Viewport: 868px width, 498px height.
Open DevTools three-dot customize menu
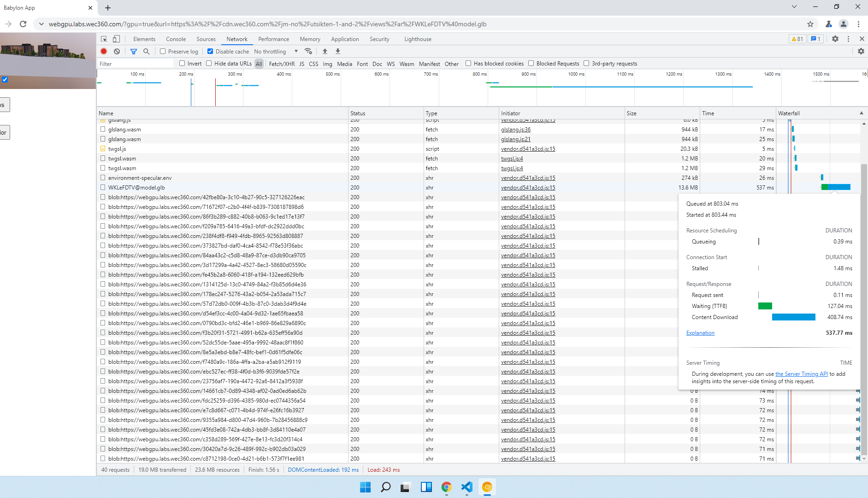(x=848, y=39)
